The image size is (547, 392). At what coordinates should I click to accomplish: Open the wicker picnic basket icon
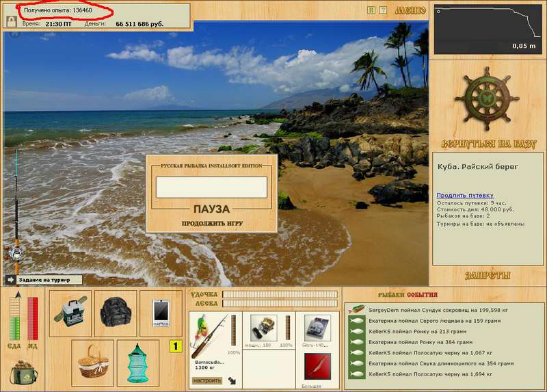tap(93, 363)
